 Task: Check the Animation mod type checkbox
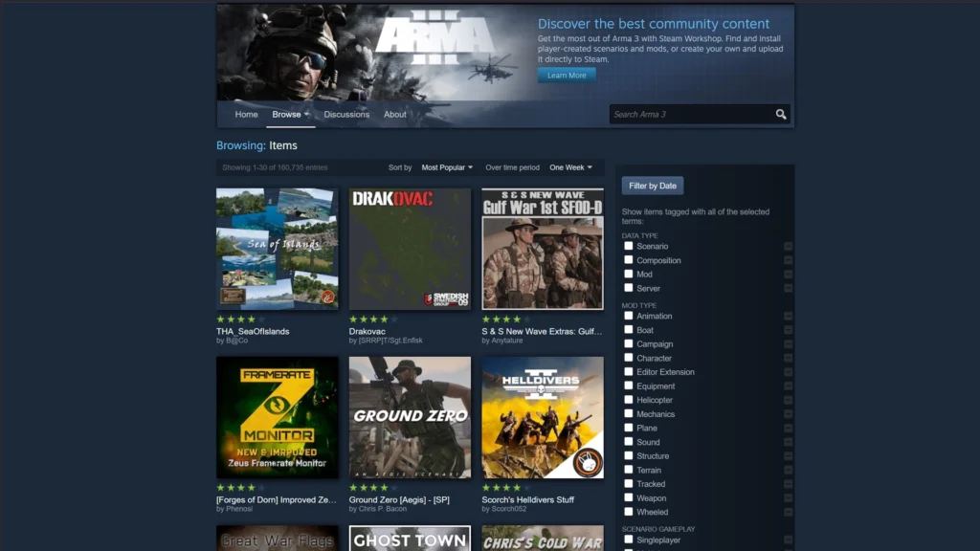tap(628, 316)
